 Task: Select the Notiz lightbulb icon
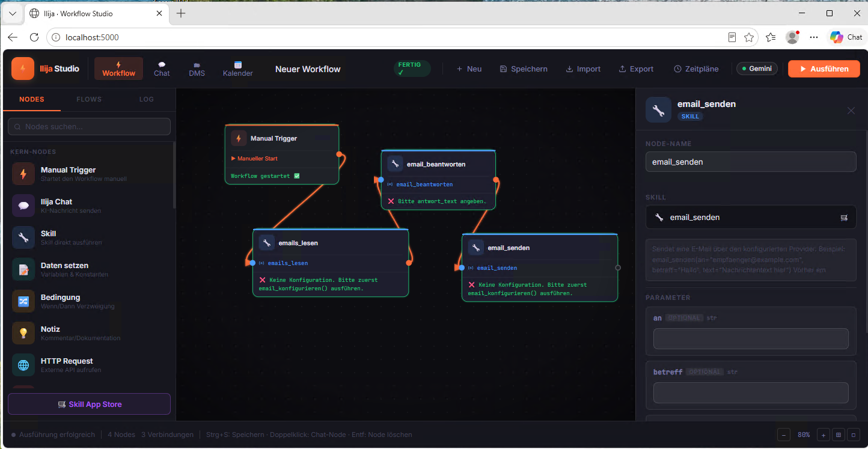coord(23,333)
